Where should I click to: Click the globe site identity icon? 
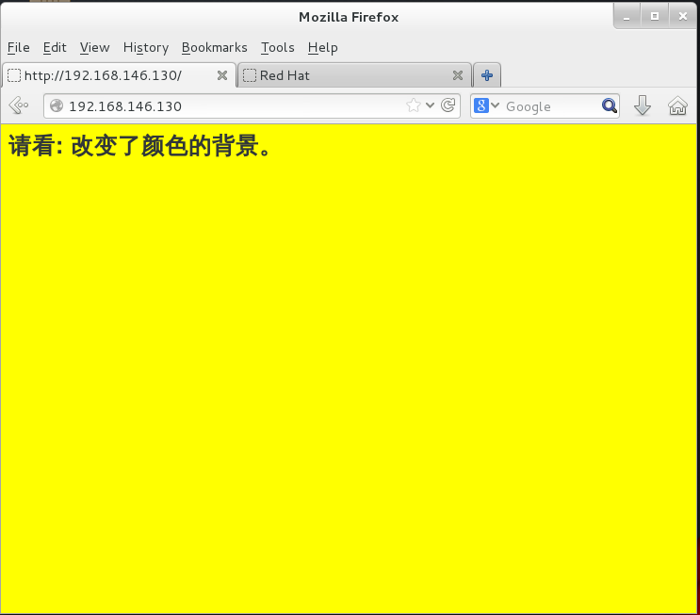click(57, 105)
